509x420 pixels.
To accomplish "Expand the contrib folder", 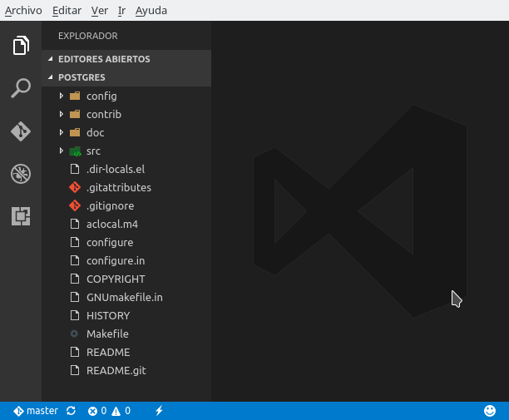I will click(x=103, y=114).
